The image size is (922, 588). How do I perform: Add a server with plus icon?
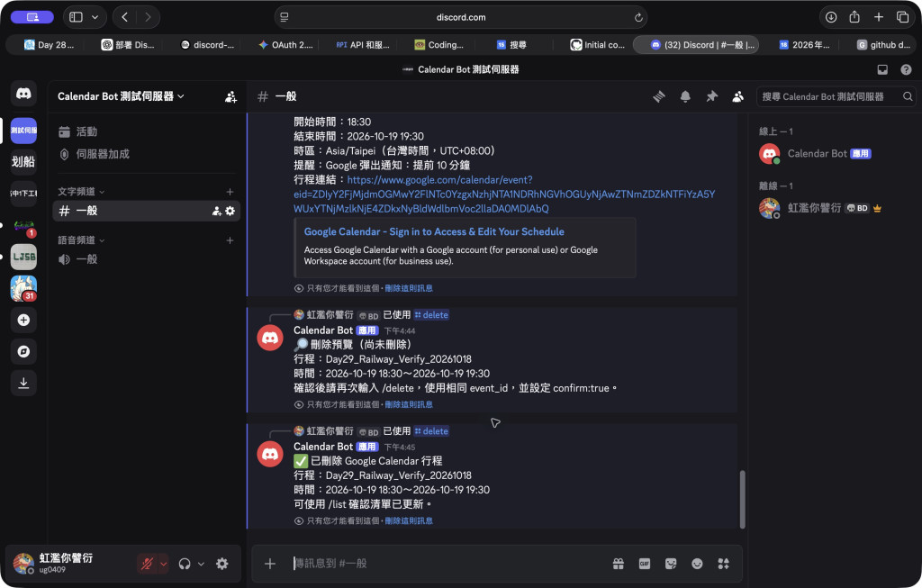[23, 320]
